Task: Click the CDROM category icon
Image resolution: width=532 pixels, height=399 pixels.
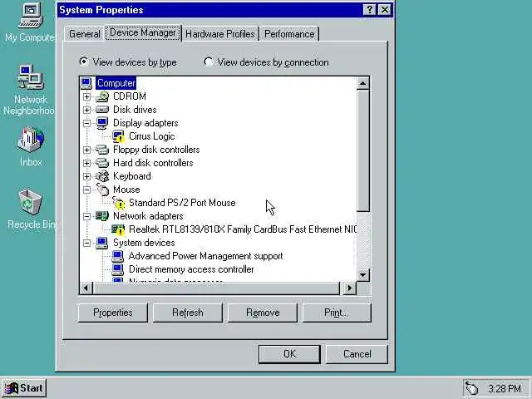Action: [102, 96]
